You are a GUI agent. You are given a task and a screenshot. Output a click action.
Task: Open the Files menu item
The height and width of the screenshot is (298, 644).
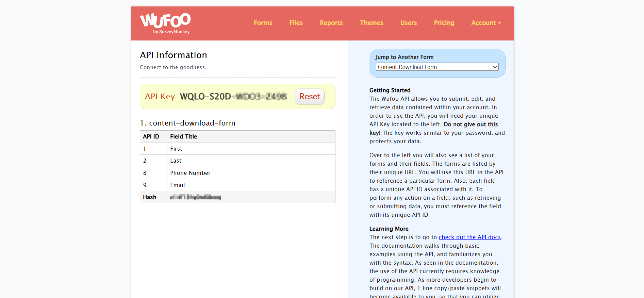coord(296,23)
